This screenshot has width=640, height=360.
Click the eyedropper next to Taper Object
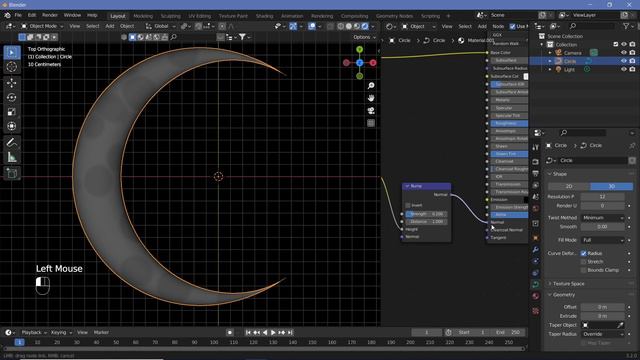point(620,325)
